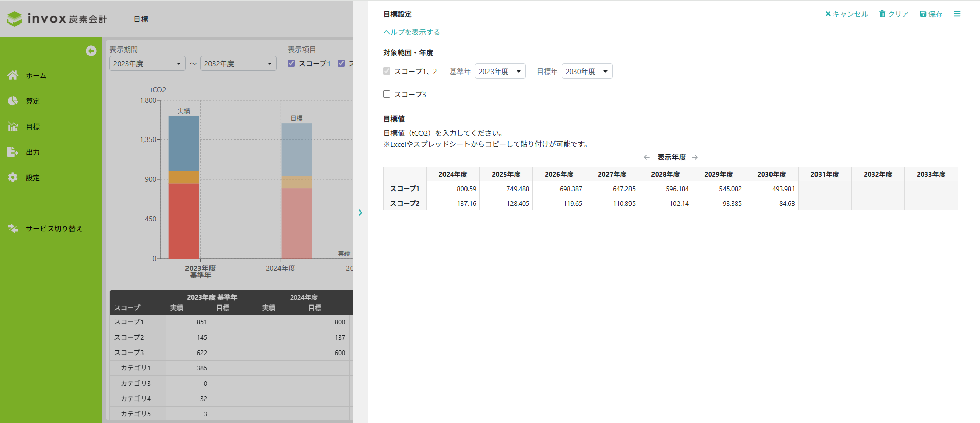Click the ヘルプを表示する link
This screenshot has width=980, height=423.
click(x=411, y=32)
